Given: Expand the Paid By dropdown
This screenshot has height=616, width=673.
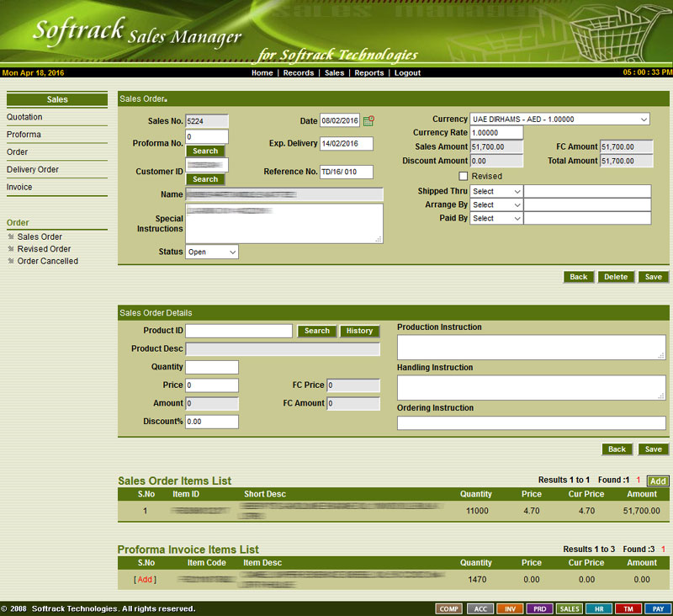Looking at the screenshot, I should click(x=496, y=219).
